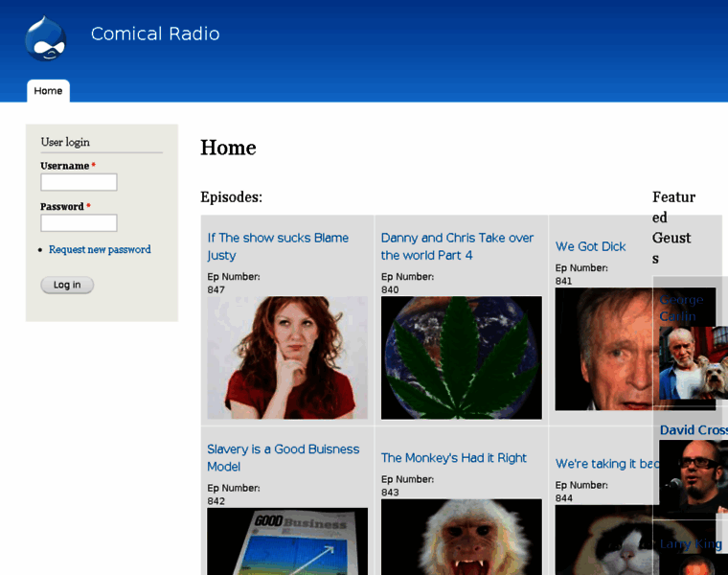Screen dimensions: 728x575
Task: Open the David Cross featured guest link
Action: 694,430
